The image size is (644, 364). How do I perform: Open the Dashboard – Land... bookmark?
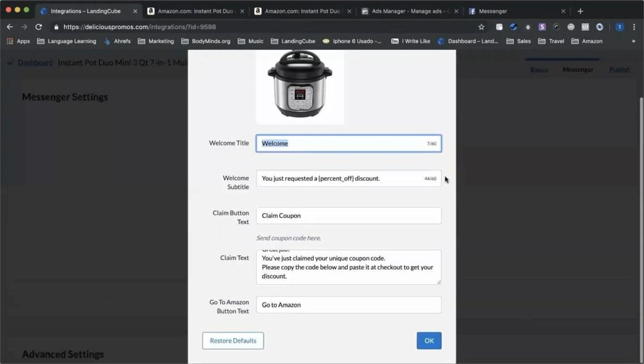point(468,41)
